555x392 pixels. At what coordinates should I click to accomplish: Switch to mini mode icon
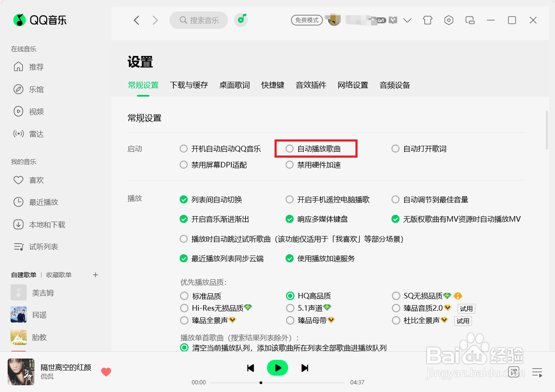[x=470, y=20]
